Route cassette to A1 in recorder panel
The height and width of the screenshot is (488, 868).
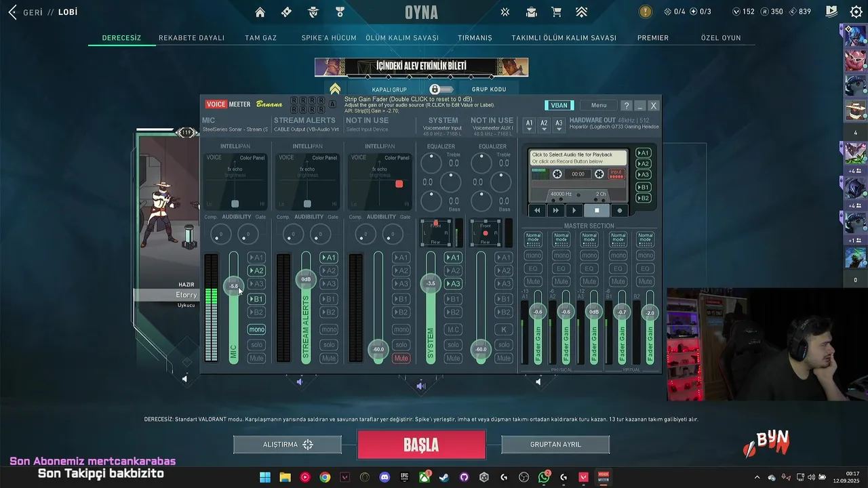(x=644, y=153)
